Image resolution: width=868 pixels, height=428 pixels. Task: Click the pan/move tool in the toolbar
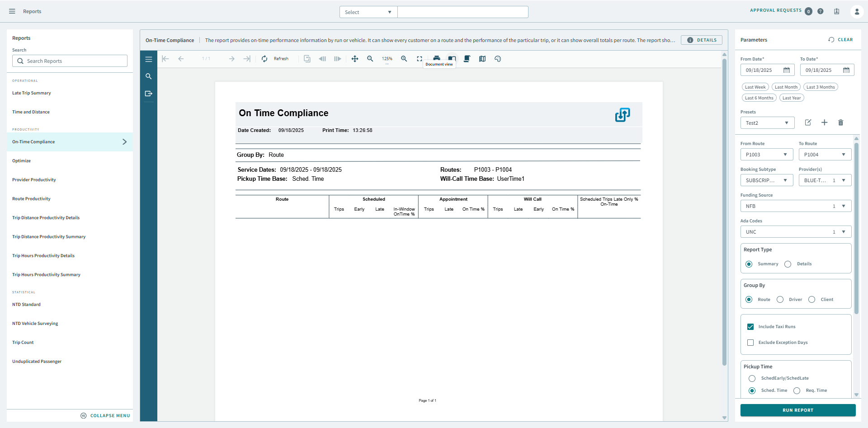tap(355, 59)
